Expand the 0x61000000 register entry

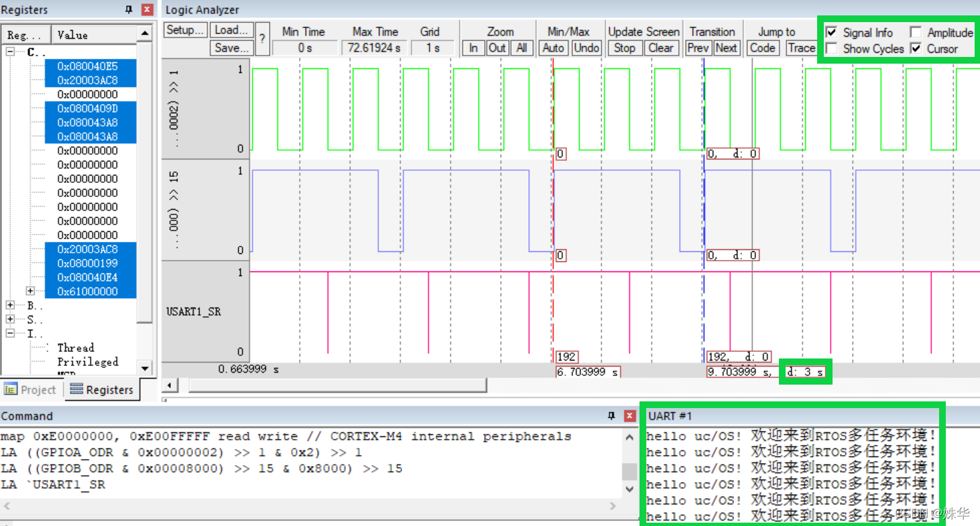(x=30, y=291)
